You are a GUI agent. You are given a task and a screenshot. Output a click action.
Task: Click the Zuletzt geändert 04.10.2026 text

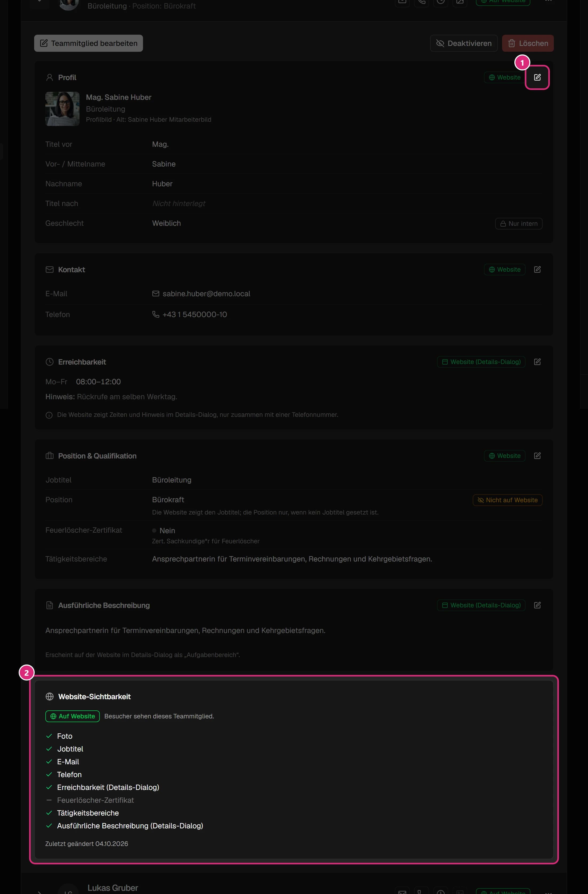[x=87, y=844]
